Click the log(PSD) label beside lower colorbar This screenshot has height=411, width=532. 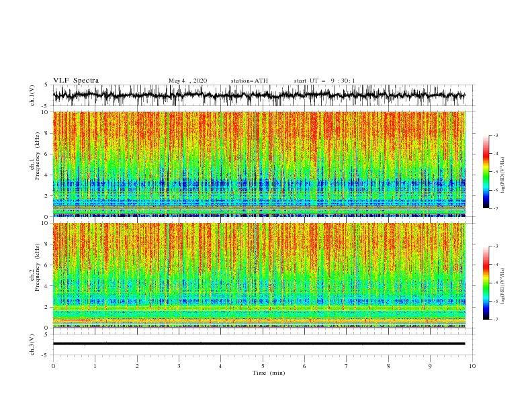pyautogui.click(x=502, y=287)
